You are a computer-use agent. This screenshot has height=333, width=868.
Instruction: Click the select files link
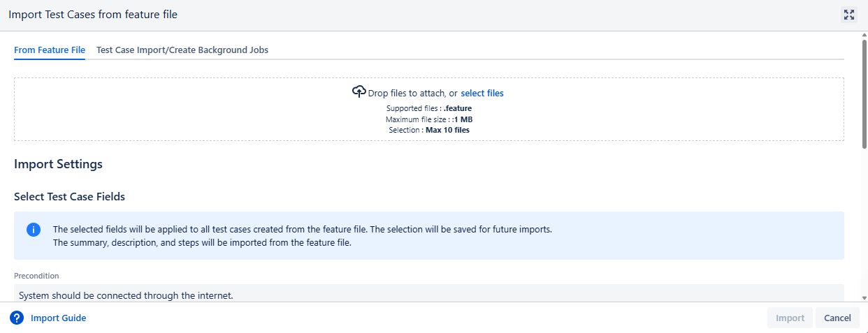point(482,93)
